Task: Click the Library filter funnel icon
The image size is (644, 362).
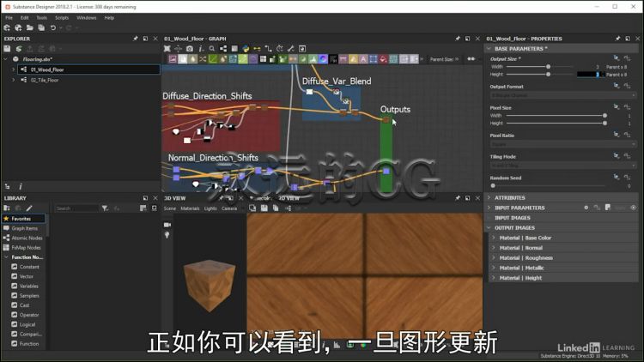Action: (105, 208)
